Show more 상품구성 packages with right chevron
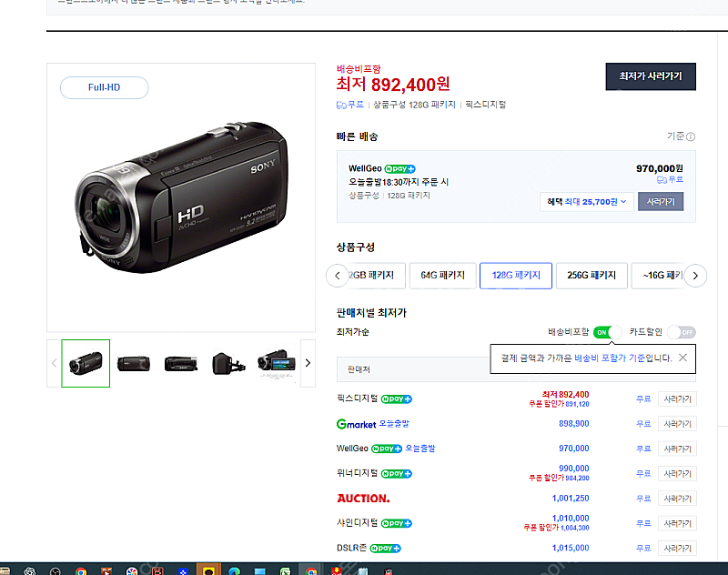Screen dimensions: 728x575 695,276
